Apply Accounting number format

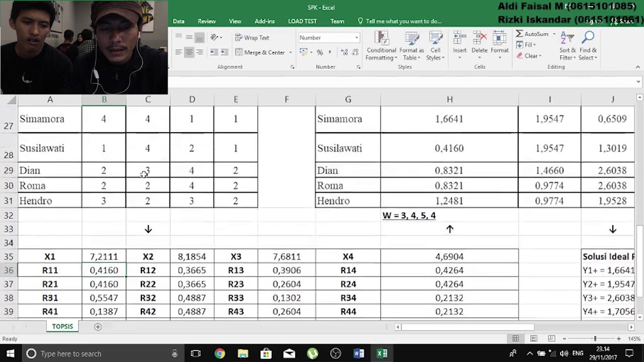tap(303, 52)
